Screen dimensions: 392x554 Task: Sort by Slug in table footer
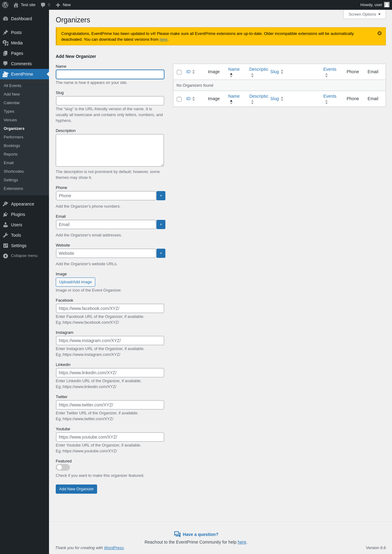point(277,99)
